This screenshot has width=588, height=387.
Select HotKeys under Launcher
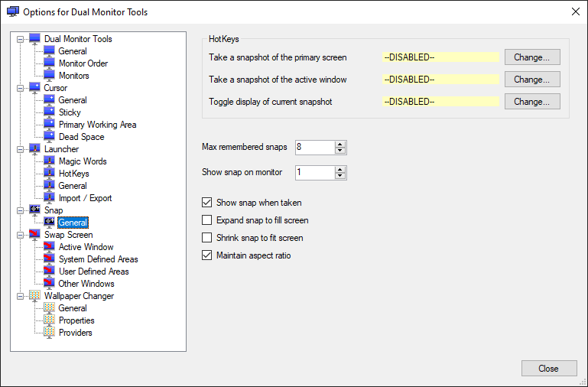coord(74,174)
